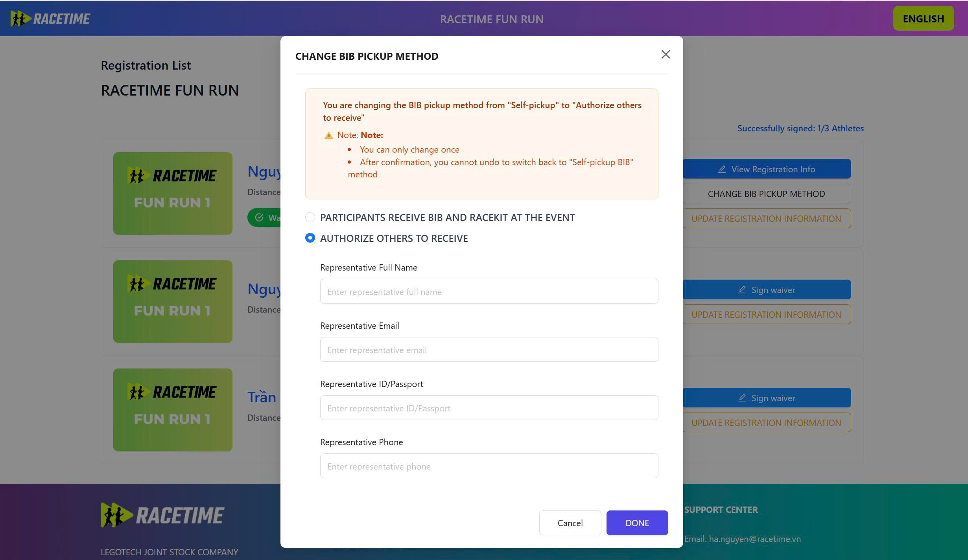Click Update Registration Information for Trần athlete
The width and height of the screenshot is (968, 560).
767,423
